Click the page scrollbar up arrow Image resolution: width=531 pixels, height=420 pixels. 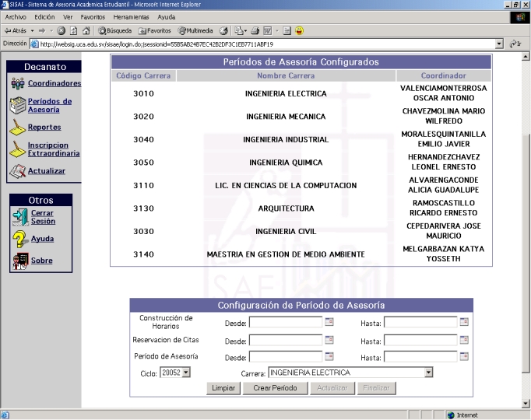click(526, 57)
